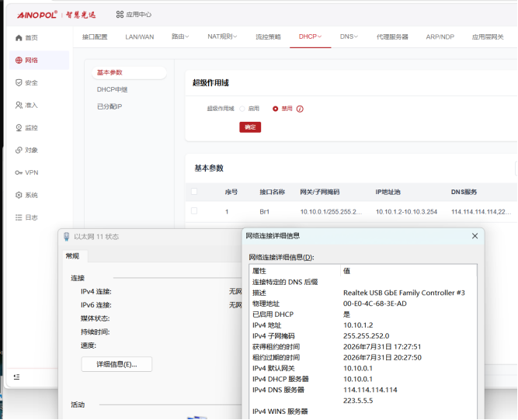Open the 对象 link icon in sidebar
The height and width of the screenshot is (420, 518).
[x=19, y=150]
